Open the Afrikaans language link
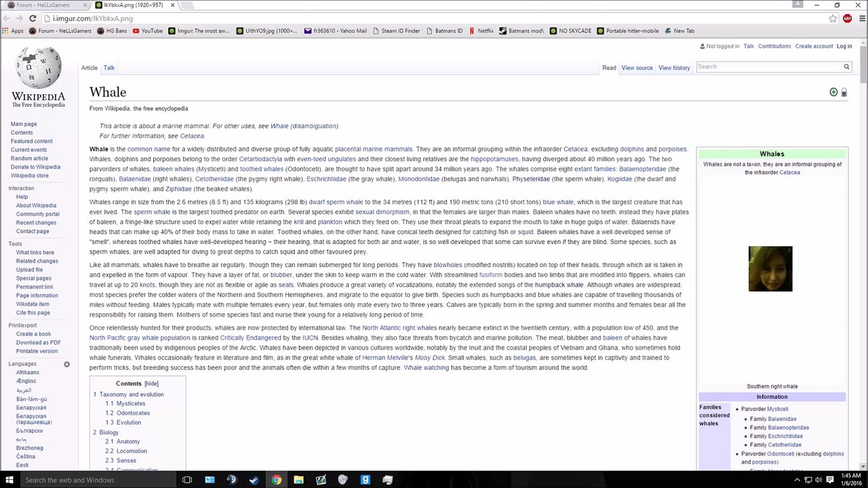The image size is (868, 488). coord(28,373)
